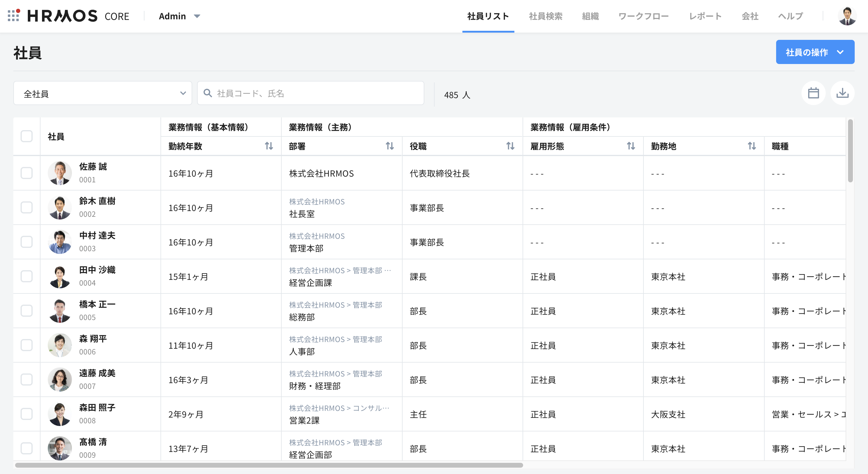Sort by 雇用形態 column arrows
The image size is (868, 474).
(631, 146)
